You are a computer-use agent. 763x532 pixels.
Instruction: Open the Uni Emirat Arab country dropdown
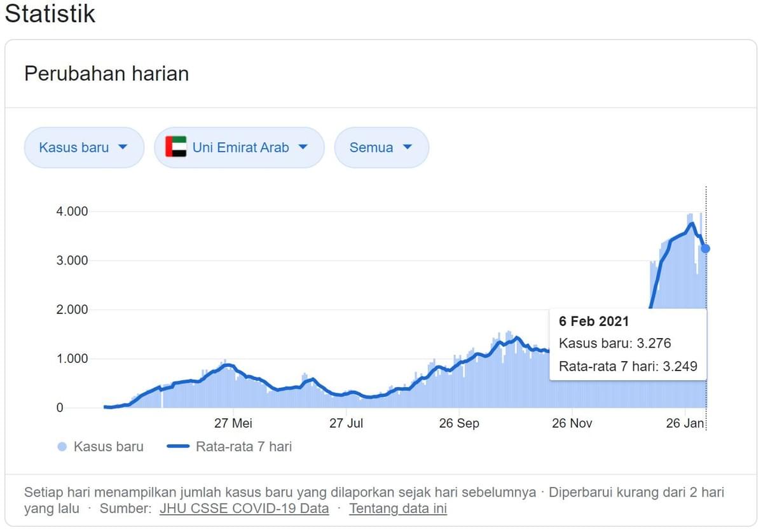click(x=240, y=147)
